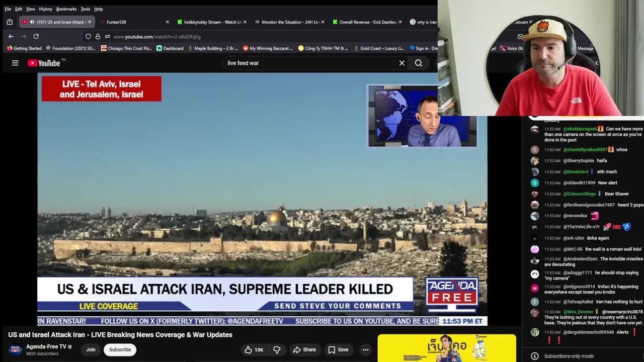Open My Winning Baccarat bookmark

click(x=268, y=48)
